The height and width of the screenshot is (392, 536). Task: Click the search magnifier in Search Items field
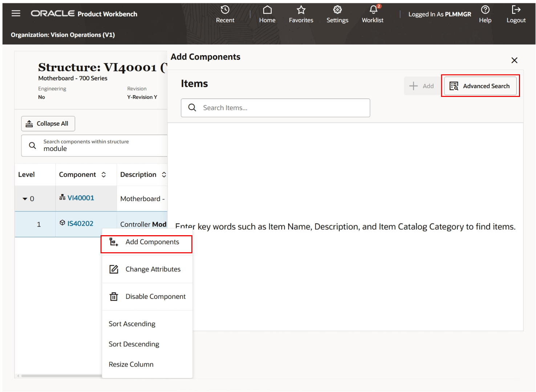point(192,107)
